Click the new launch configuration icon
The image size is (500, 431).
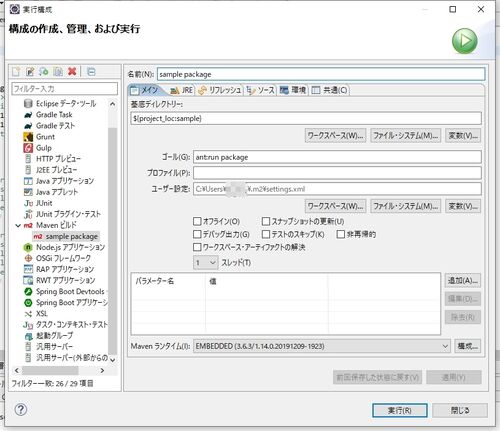16,72
